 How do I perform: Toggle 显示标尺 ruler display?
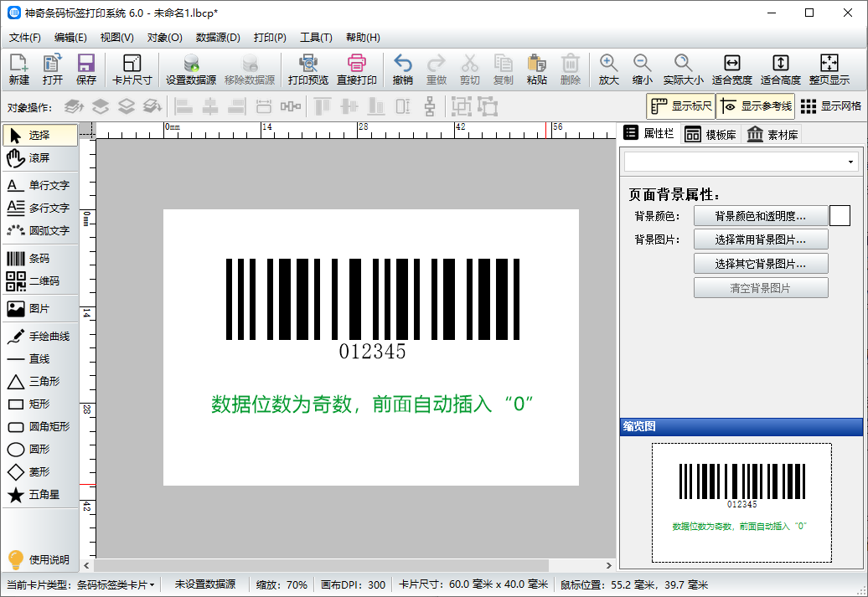(x=681, y=106)
